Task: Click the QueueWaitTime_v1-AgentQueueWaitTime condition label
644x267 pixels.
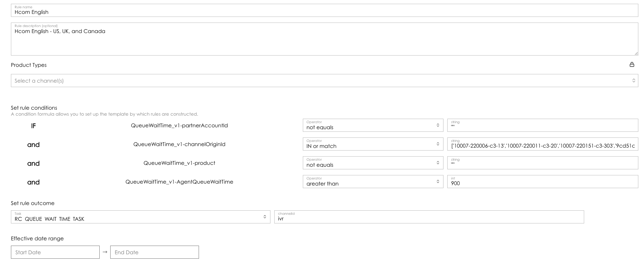Action: (x=179, y=182)
